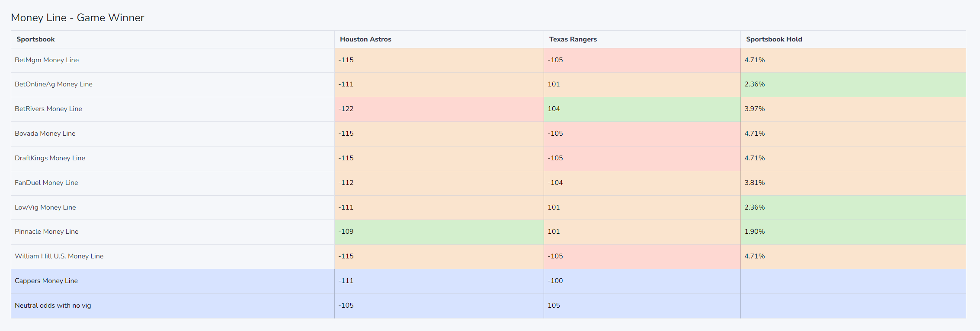This screenshot has width=980, height=331.
Task: Click the Money Line - Game Winner heading
Action: (77, 18)
